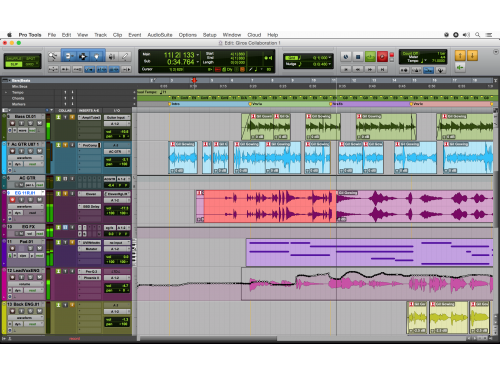
Task: Toggle the blue highlighted MIDI controls button
Action: [x=428, y=70]
